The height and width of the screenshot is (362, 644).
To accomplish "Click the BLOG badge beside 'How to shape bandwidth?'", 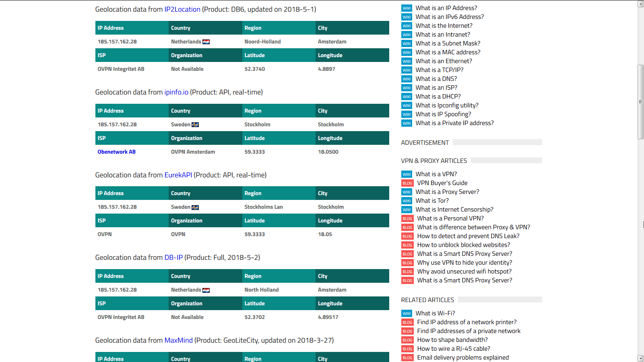I will pyautogui.click(x=407, y=340).
